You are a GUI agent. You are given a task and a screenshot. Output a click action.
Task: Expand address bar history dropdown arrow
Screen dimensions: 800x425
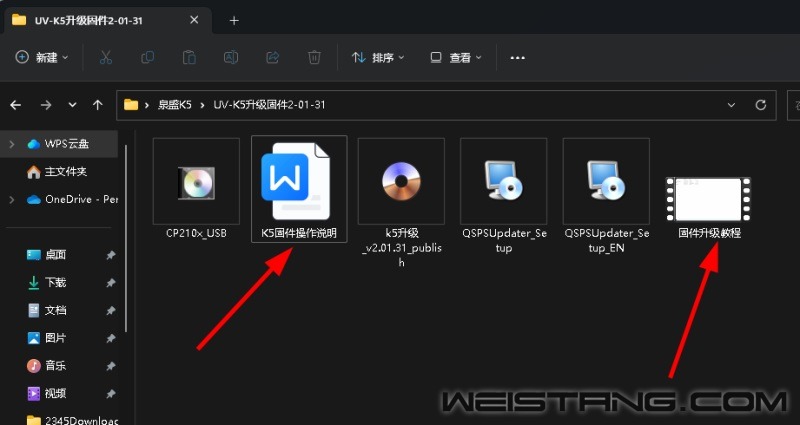731,105
